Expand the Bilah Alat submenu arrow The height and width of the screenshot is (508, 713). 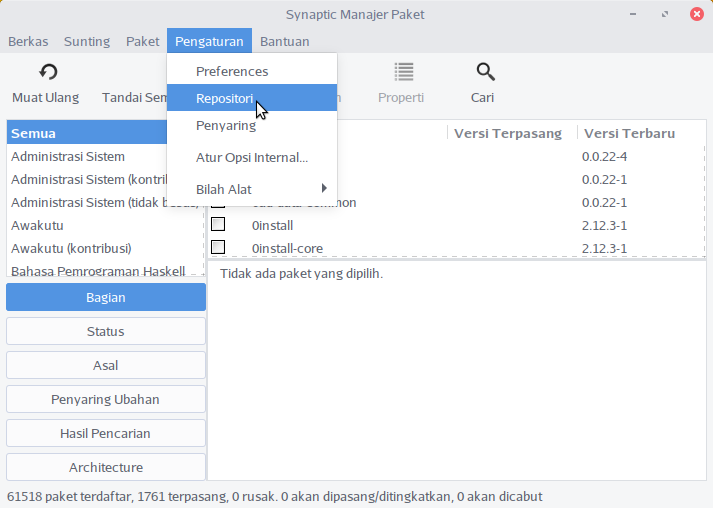point(324,189)
